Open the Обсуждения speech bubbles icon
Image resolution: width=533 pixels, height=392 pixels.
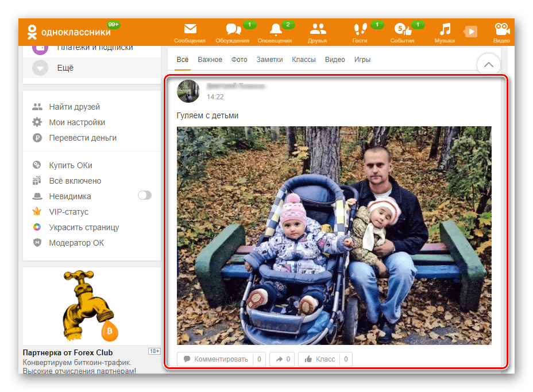pos(234,29)
